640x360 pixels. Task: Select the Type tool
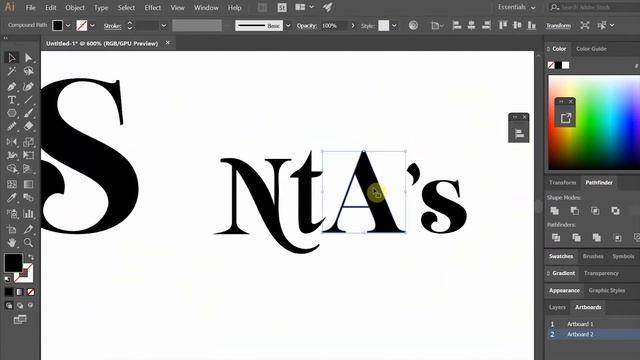[11, 100]
